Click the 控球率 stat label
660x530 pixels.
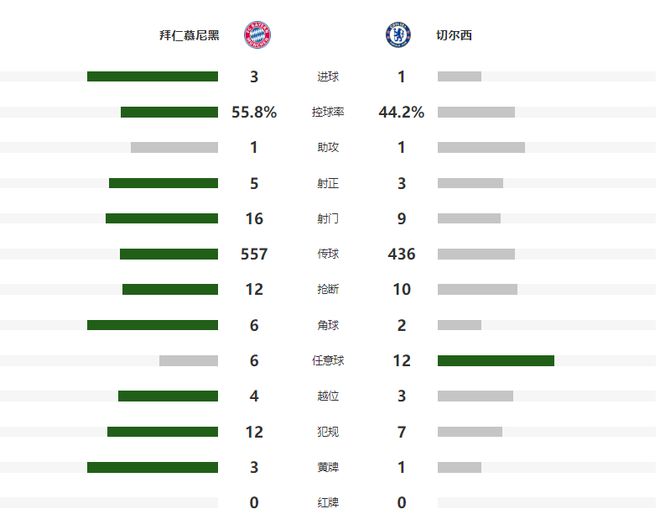[x=328, y=112]
